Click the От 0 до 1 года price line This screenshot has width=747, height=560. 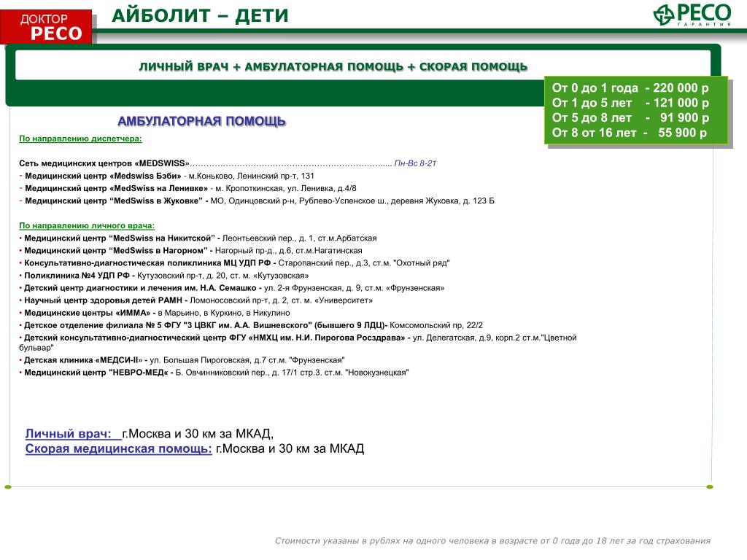(630, 88)
